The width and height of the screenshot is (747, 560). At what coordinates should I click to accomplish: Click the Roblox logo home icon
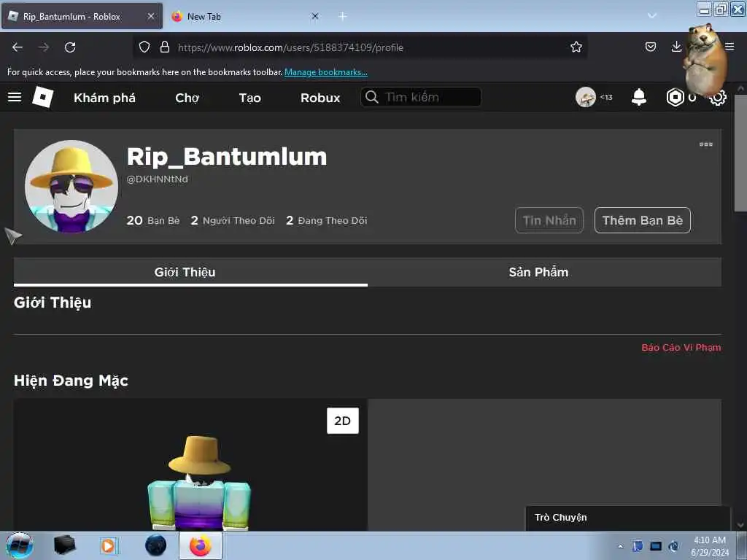coord(42,97)
